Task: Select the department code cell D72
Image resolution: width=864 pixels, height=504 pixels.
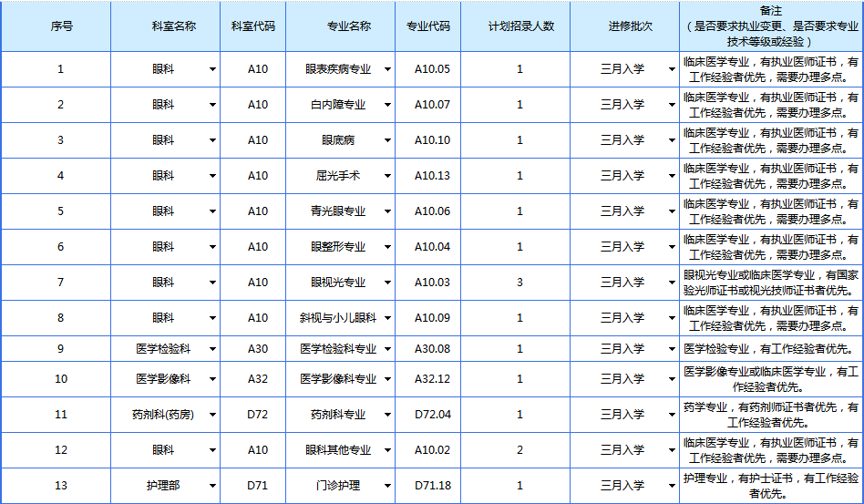Action: pyautogui.click(x=258, y=415)
